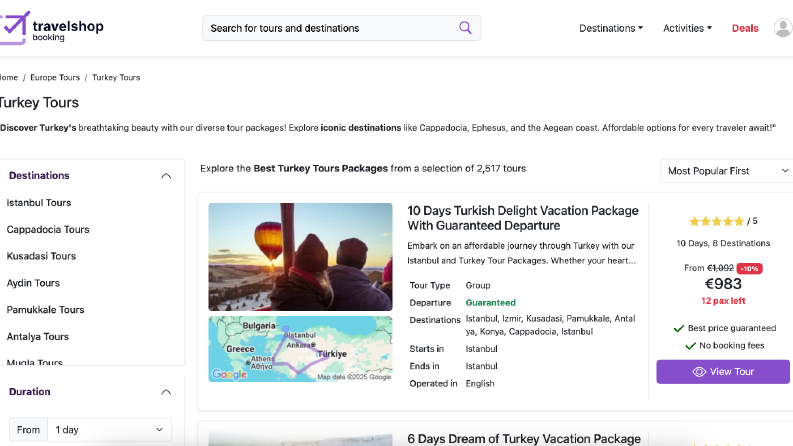The height and width of the screenshot is (446, 793).
Task: Click the Group tour type value
Action: [x=478, y=285]
